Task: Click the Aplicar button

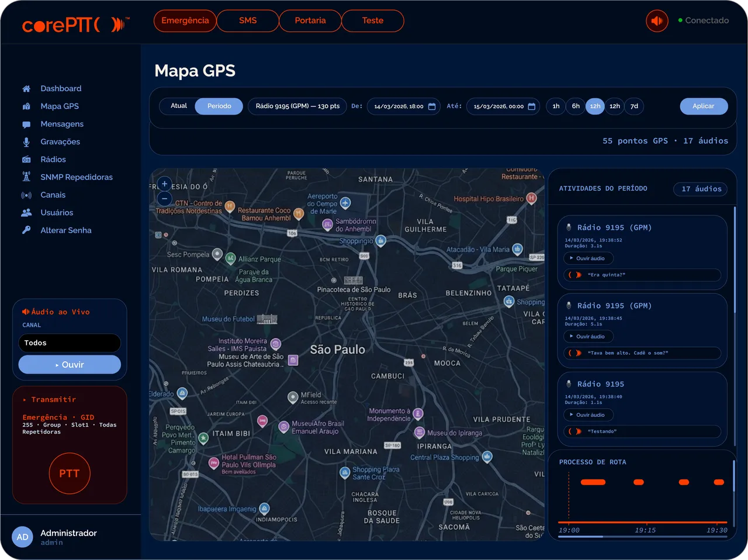Action: 704,106
